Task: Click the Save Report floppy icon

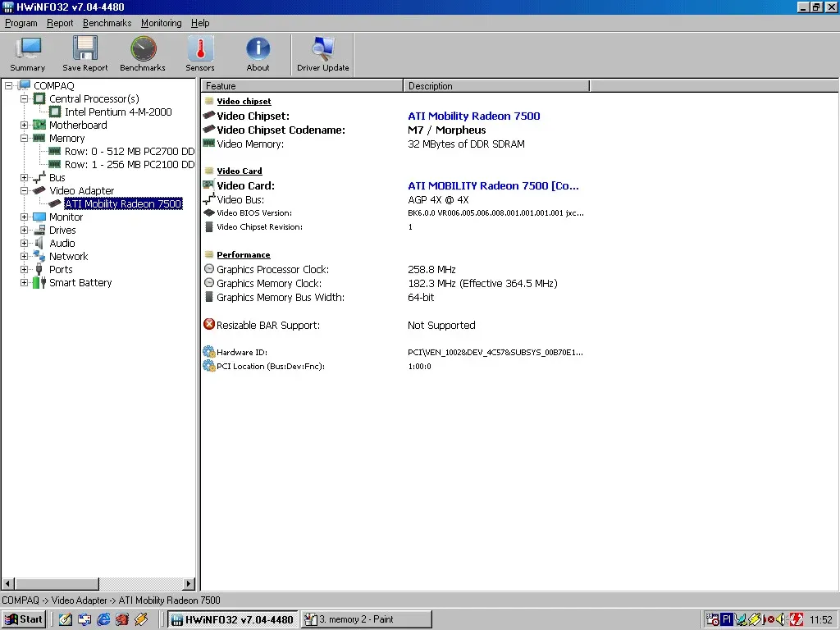Action: (x=85, y=48)
